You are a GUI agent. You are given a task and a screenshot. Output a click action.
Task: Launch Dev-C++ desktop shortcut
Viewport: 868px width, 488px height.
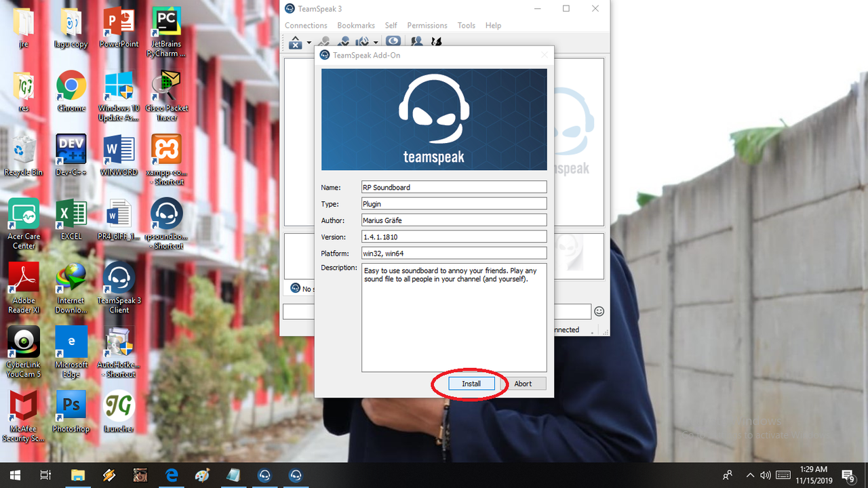[x=71, y=156]
